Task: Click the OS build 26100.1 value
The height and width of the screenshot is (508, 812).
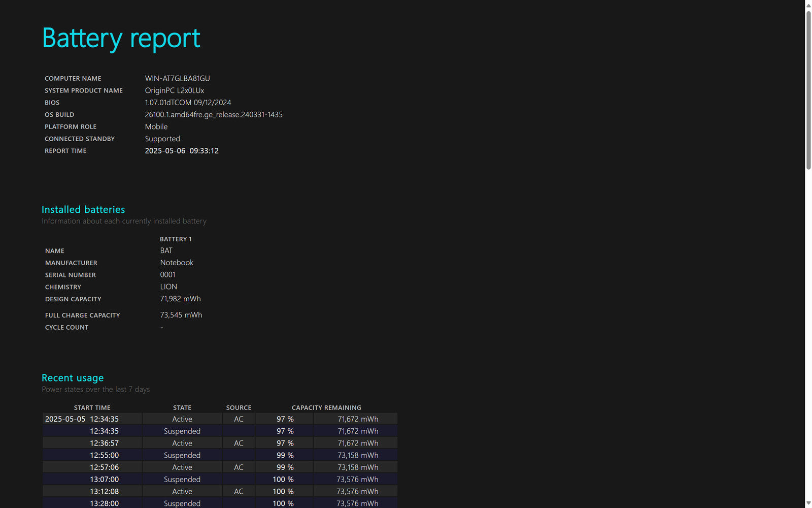Action: (x=214, y=115)
